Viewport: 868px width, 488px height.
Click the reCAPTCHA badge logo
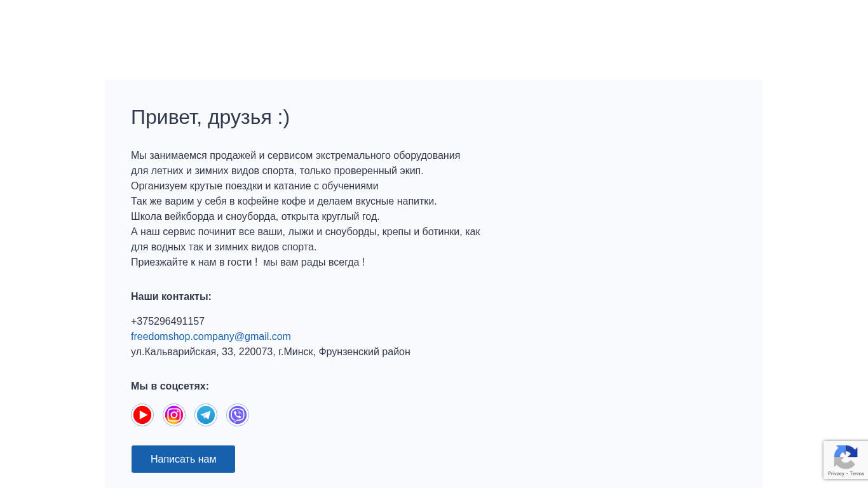[845, 457]
